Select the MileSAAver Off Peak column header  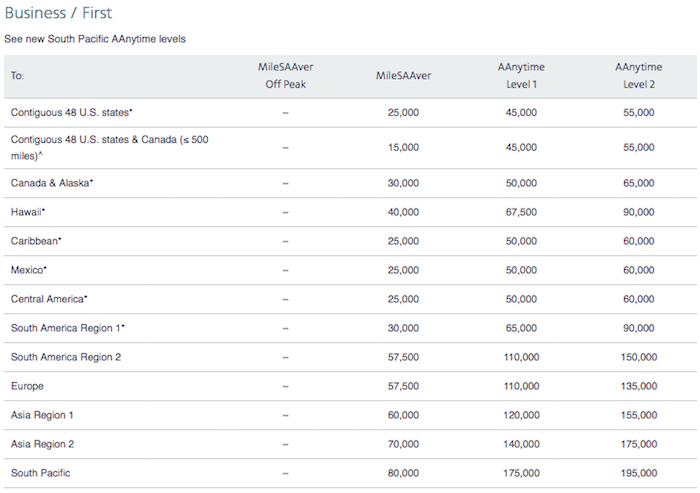[286, 75]
